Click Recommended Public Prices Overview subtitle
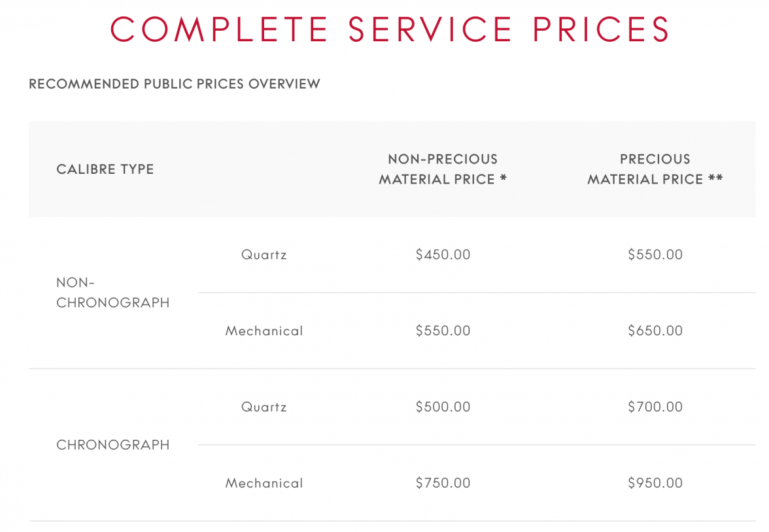The width and height of the screenshot is (769, 532). [175, 84]
